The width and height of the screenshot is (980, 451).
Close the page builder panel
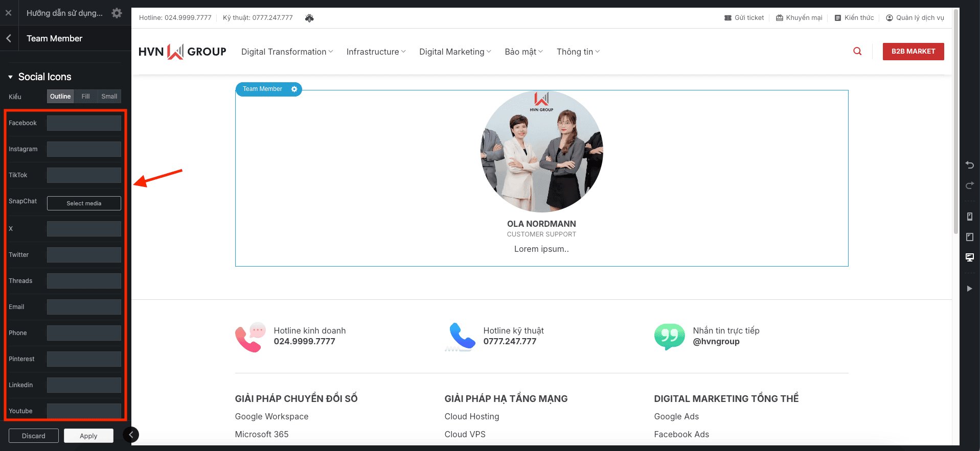tap(9, 13)
